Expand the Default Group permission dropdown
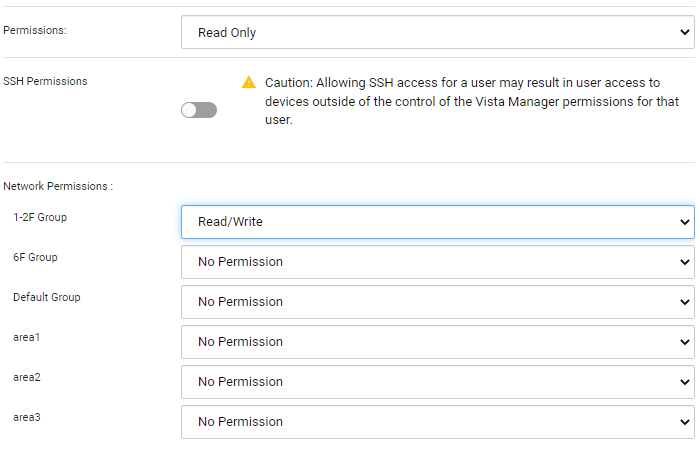The height and width of the screenshot is (449, 700). pos(437,302)
